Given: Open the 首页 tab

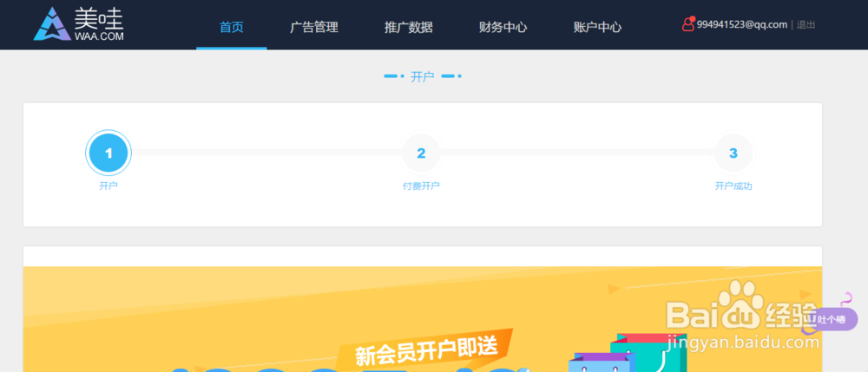Looking at the screenshot, I should 232,27.
